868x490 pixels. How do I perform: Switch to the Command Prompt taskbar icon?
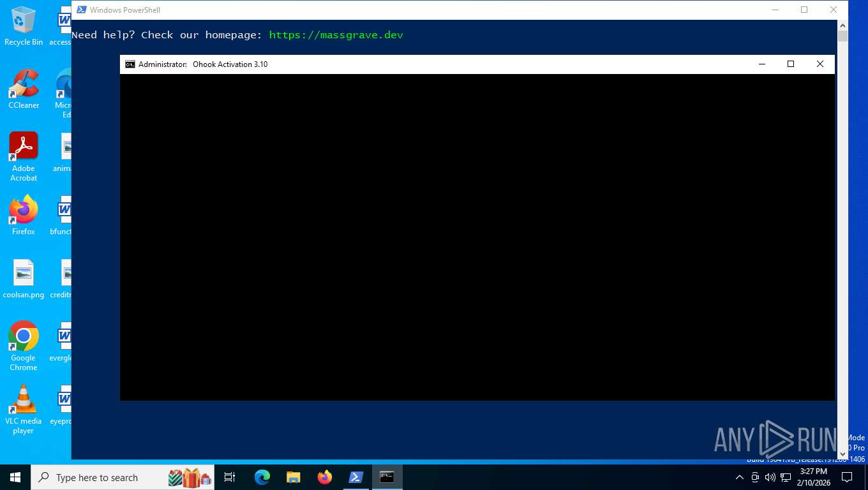(x=387, y=477)
